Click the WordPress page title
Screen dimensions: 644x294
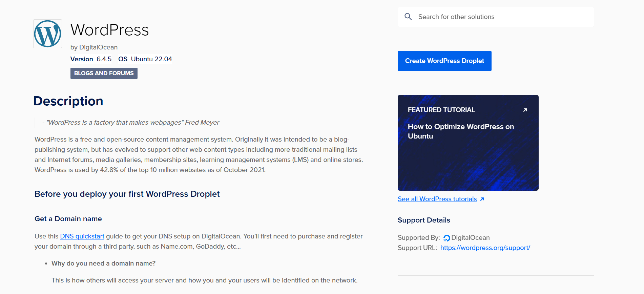coord(110,30)
